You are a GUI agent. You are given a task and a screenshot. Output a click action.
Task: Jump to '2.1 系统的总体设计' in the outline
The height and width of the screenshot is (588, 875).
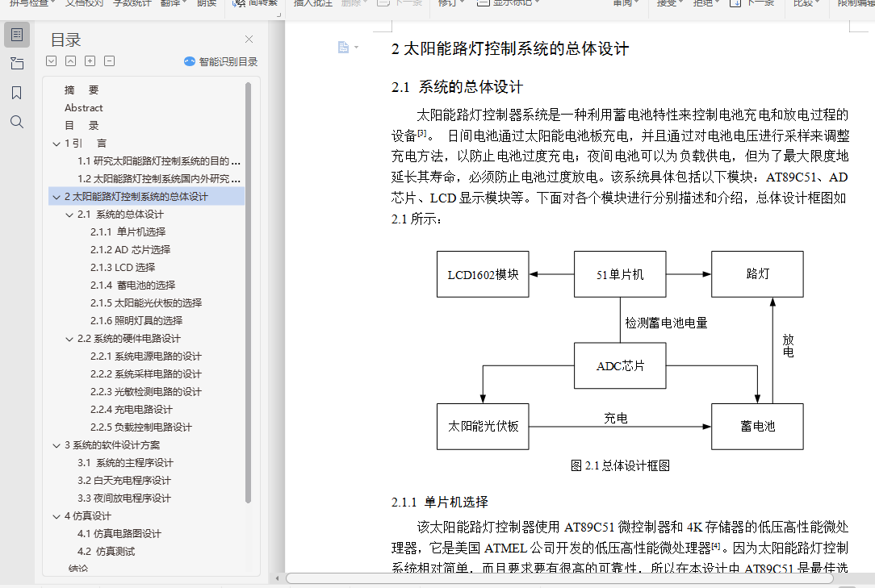click(120, 215)
